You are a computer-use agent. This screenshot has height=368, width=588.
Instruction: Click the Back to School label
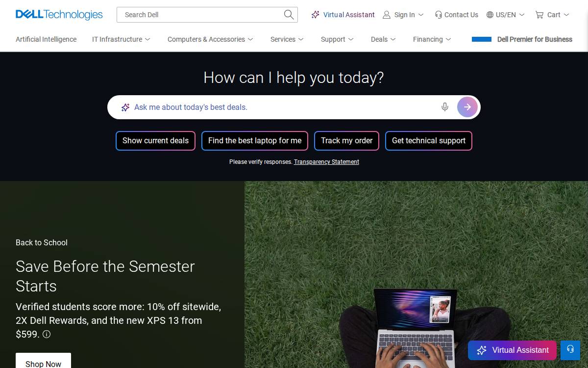pyautogui.click(x=42, y=242)
